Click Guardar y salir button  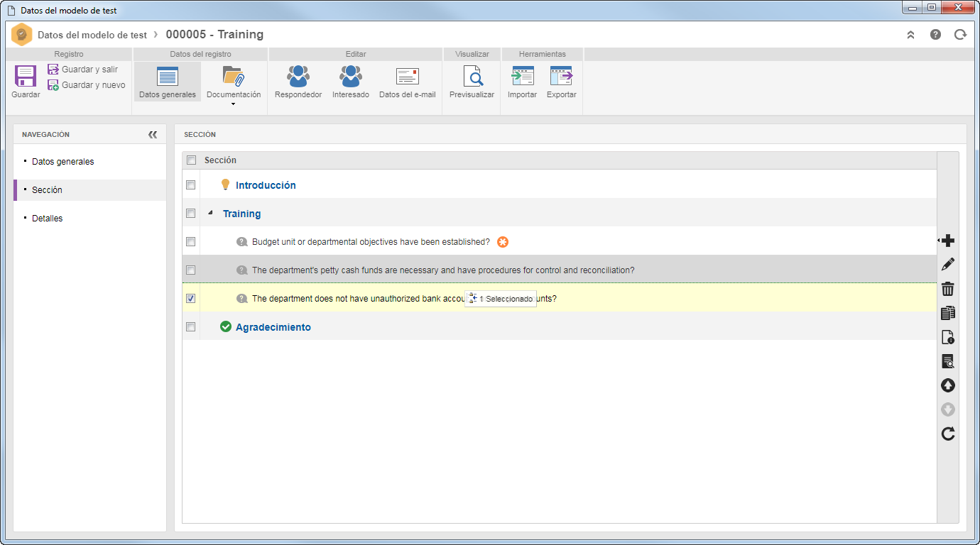[x=82, y=70]
